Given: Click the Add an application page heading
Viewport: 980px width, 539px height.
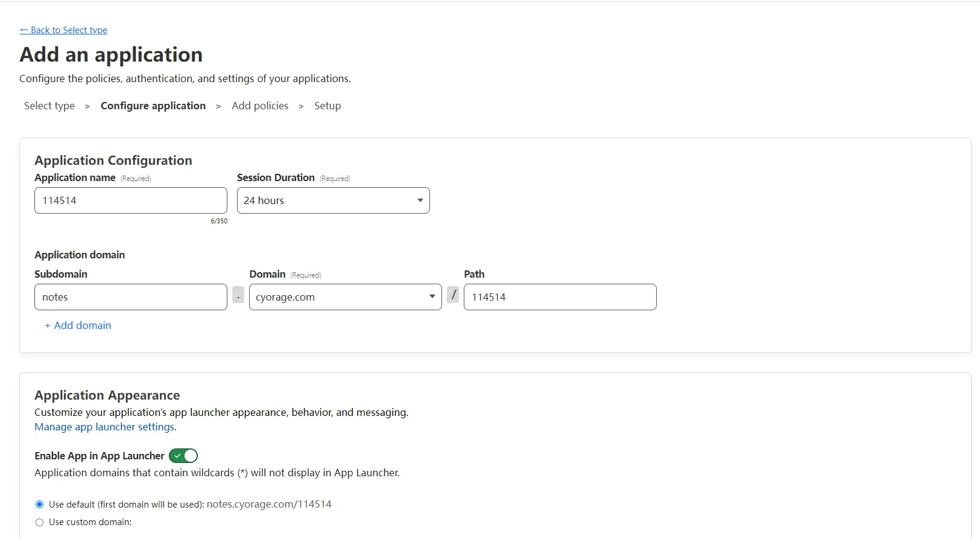Looking at the screenshot, I should 111,55.
